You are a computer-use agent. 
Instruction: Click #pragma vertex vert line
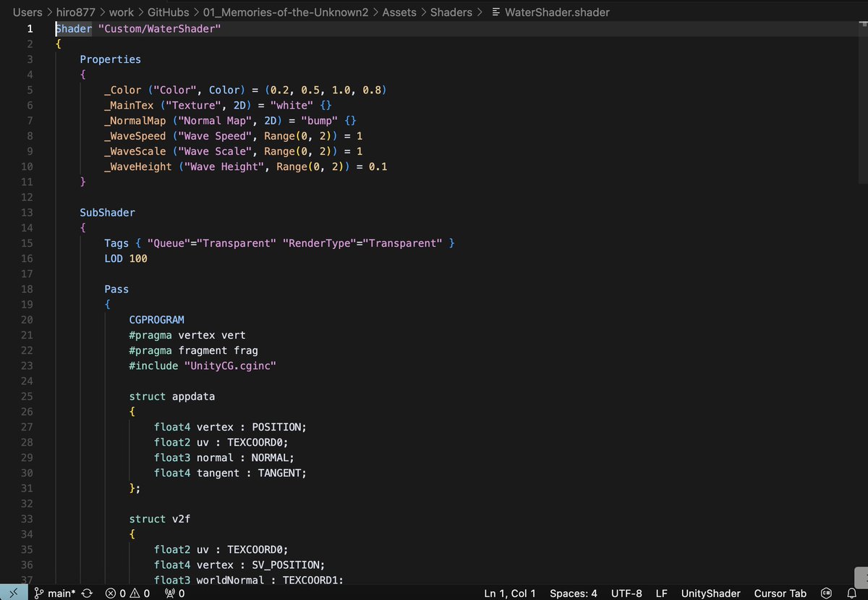187,335
